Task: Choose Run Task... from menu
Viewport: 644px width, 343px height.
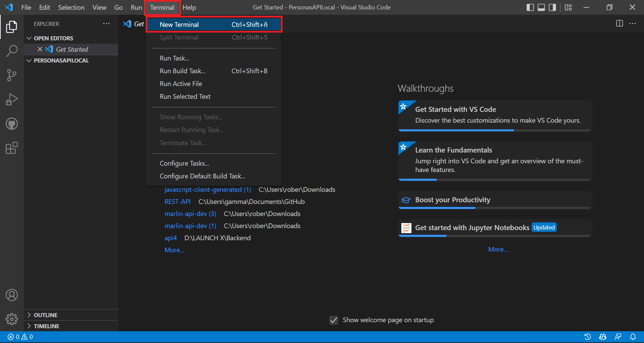Action: pyautogui.click(x=213, y=58)
